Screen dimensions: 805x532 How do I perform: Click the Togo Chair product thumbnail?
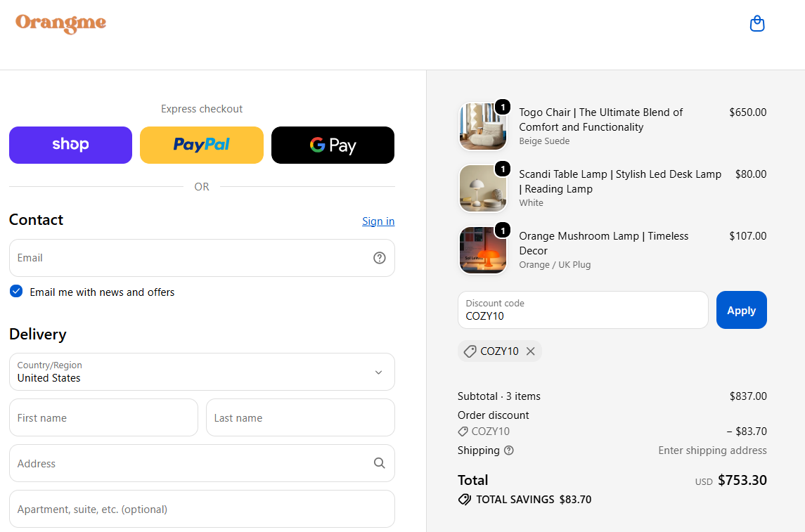(482, 126)
